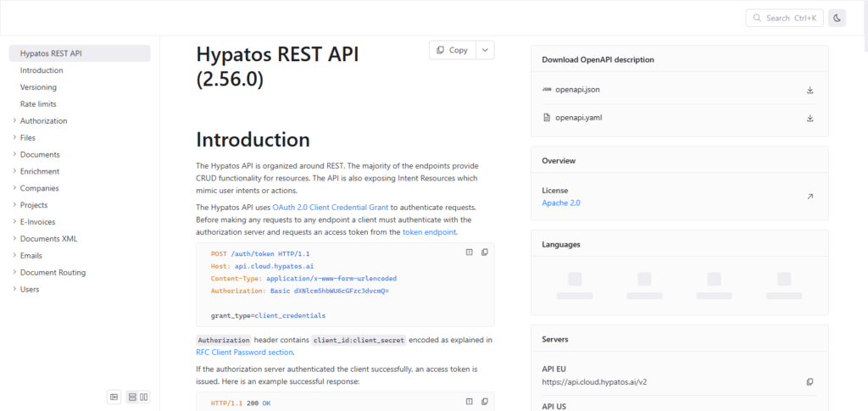This screenshot has width=868, height=411.
Task: Click the Download OpenAPI description heading
Action: [x=598, y=59]
